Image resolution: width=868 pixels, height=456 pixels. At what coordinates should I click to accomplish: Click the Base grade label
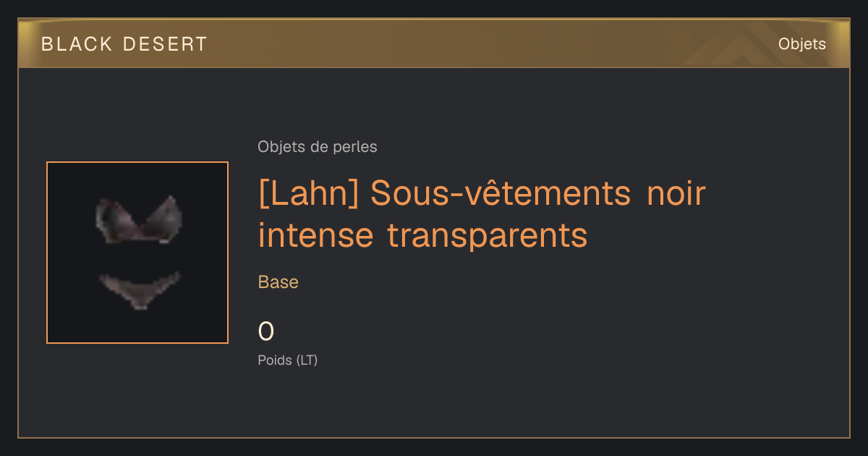[x=278, y=282]
